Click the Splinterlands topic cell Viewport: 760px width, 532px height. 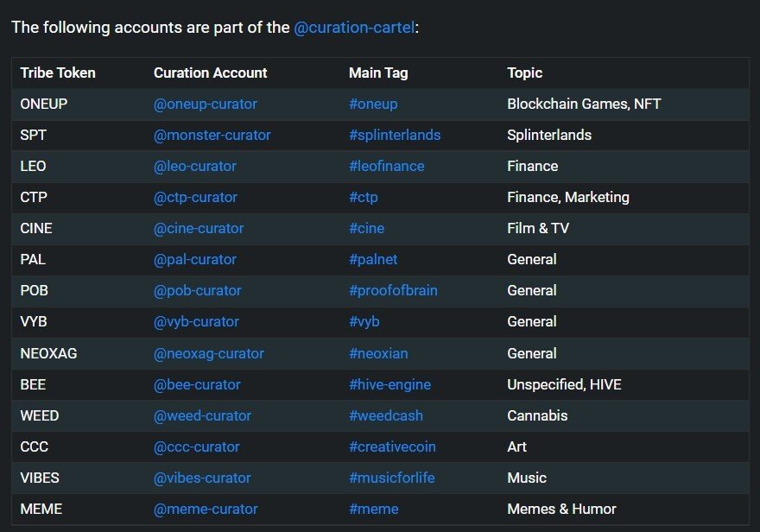click(x=548, y=135)
